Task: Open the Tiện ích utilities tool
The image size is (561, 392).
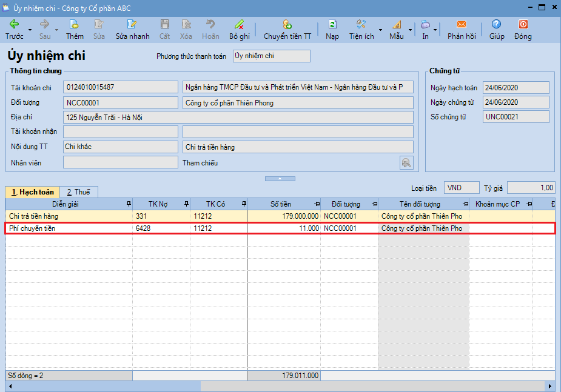Action: click(x=361, y=29)
